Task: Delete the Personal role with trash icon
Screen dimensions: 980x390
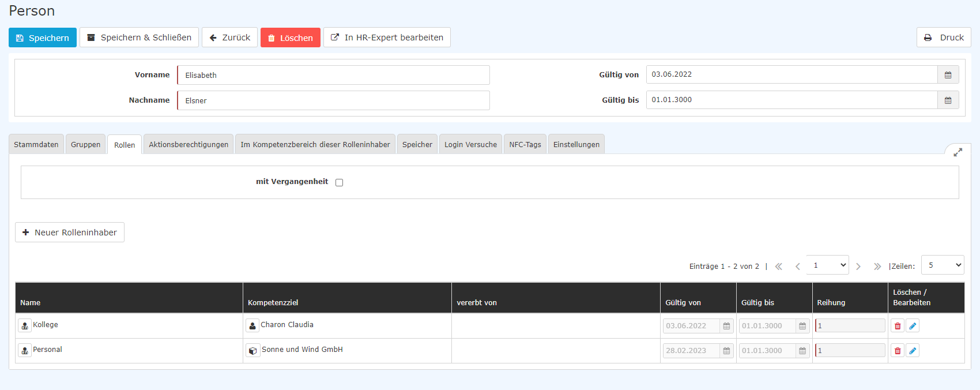Action: [x=898, y=351]
